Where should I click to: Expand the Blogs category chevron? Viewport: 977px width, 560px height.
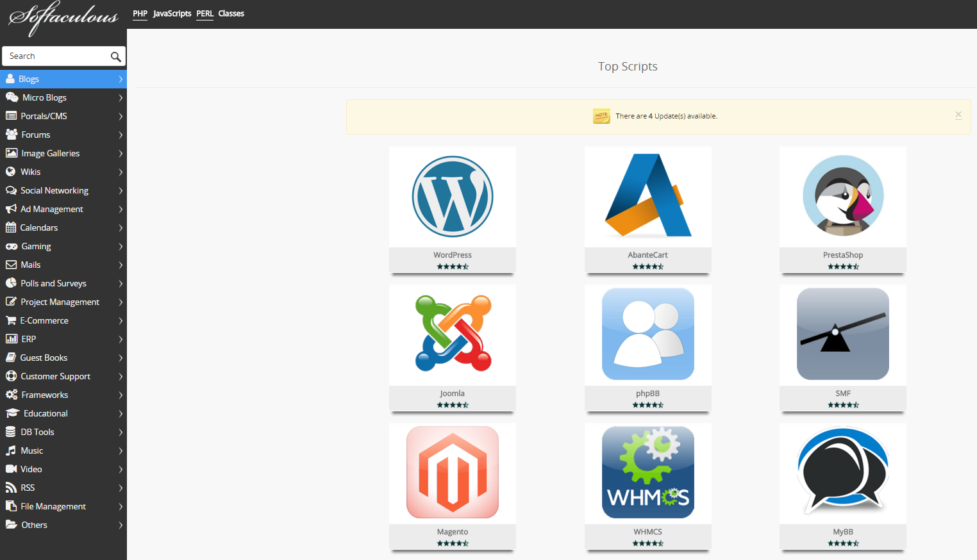(121, 79)
